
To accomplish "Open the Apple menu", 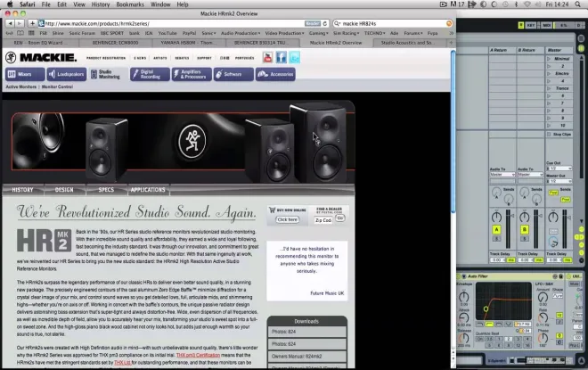I will click(x=10, y=4).
